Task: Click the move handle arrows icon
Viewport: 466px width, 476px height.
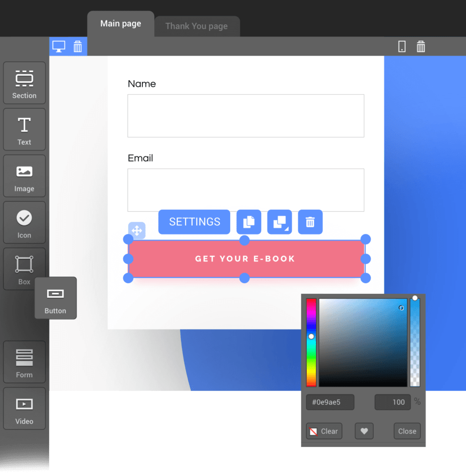Action: (137, 230)
